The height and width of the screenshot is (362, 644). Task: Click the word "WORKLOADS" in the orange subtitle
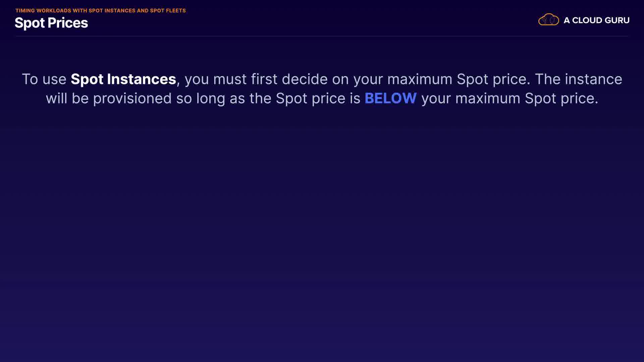click(x=54, y=11)
